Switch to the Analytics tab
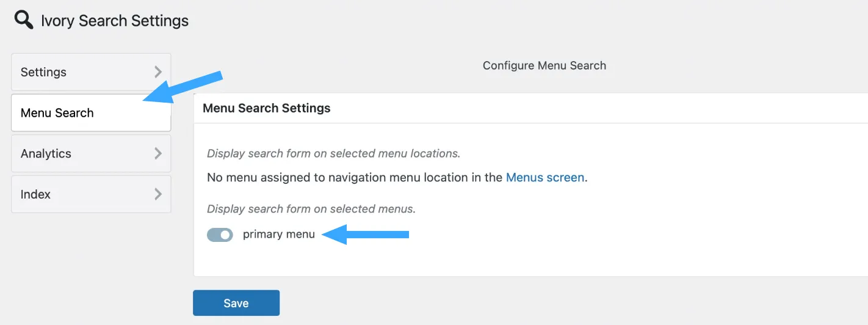 [91, 153]
